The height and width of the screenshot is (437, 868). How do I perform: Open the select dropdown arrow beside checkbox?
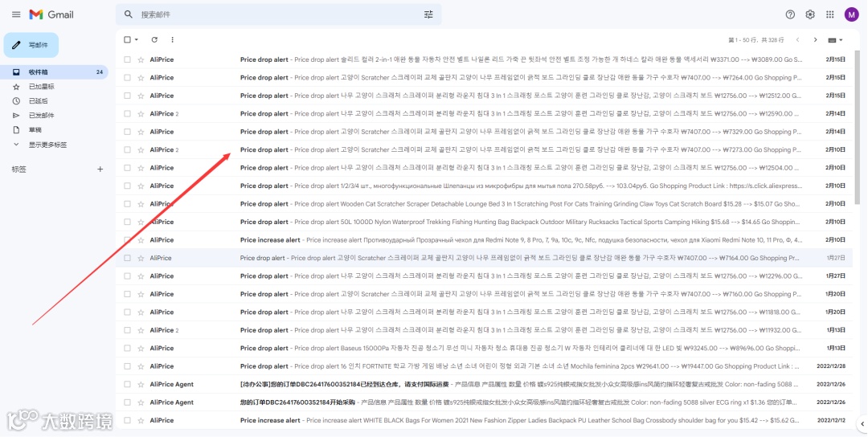(137, 40)
